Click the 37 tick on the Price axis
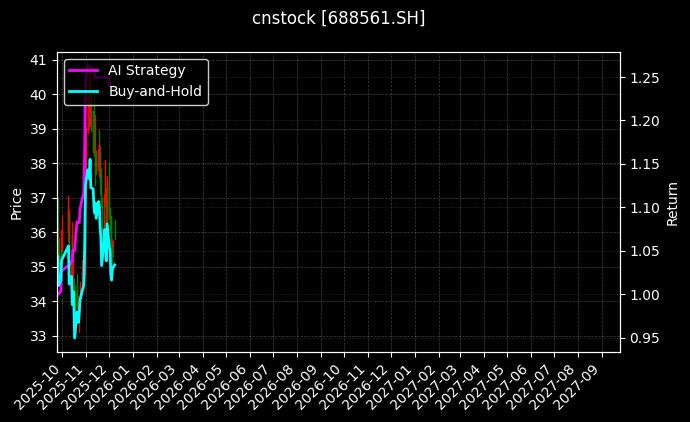Image resolution: width=690 pixels, height=422 pixels. tap(38, 198)
